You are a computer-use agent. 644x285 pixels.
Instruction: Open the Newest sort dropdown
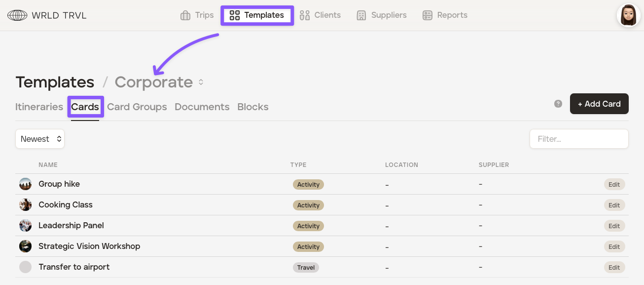(x=40, y=139)
